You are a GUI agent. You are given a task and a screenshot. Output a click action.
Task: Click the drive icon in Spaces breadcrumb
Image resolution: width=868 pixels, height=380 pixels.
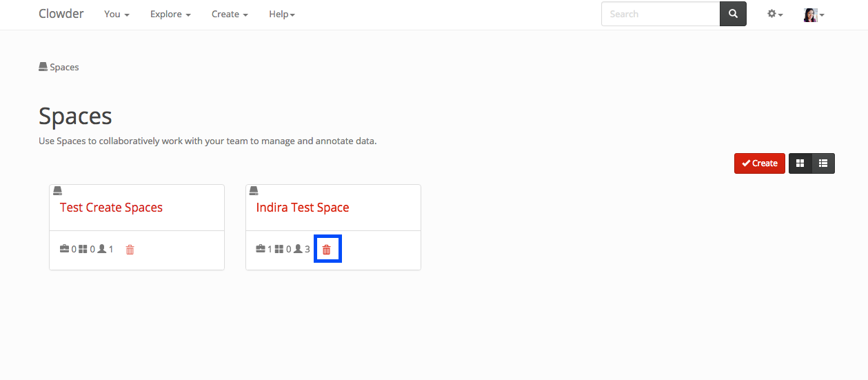coord(43,67)
